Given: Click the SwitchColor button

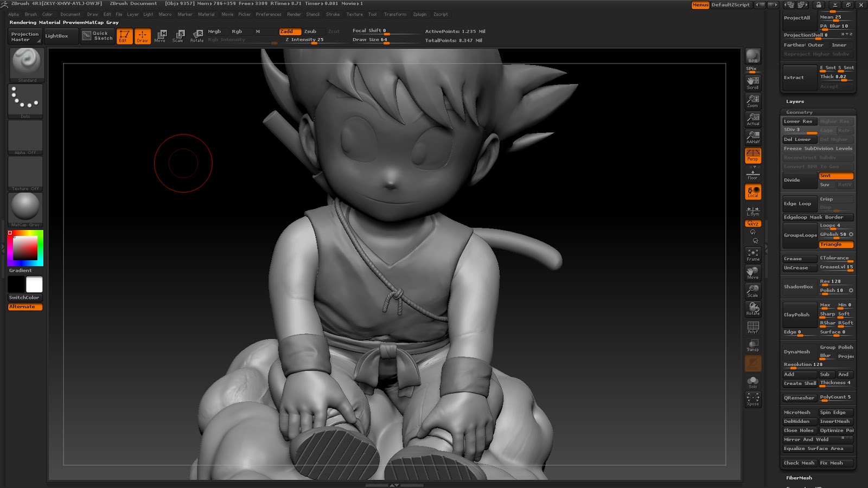Looking at the screenshot, I should [25, 298].
